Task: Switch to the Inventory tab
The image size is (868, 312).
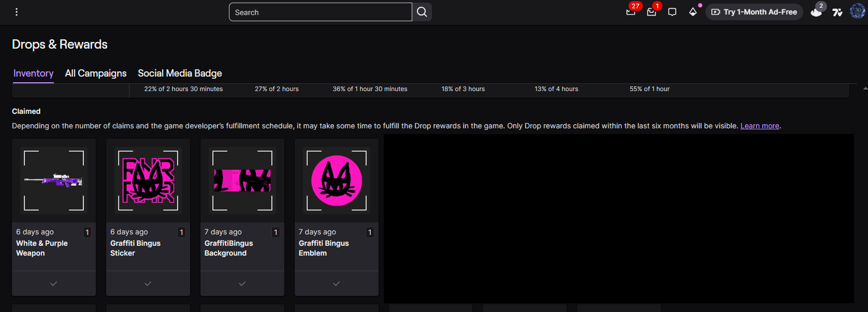Action: [33, 73]
